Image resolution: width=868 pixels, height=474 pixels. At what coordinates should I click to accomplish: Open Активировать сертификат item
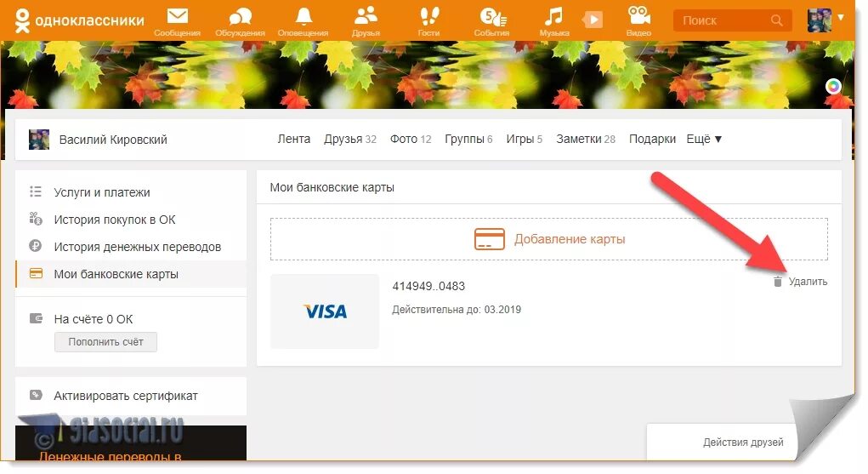click(126, 396)
